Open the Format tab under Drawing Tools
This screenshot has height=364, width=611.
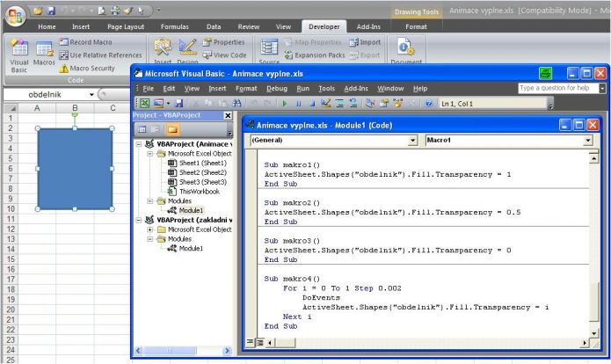tap(416, 27)
